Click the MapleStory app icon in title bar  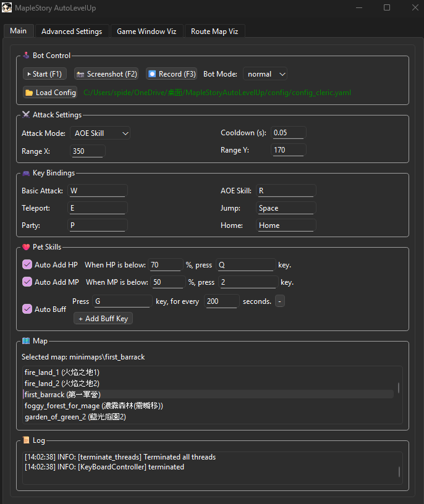click(7, 8)
